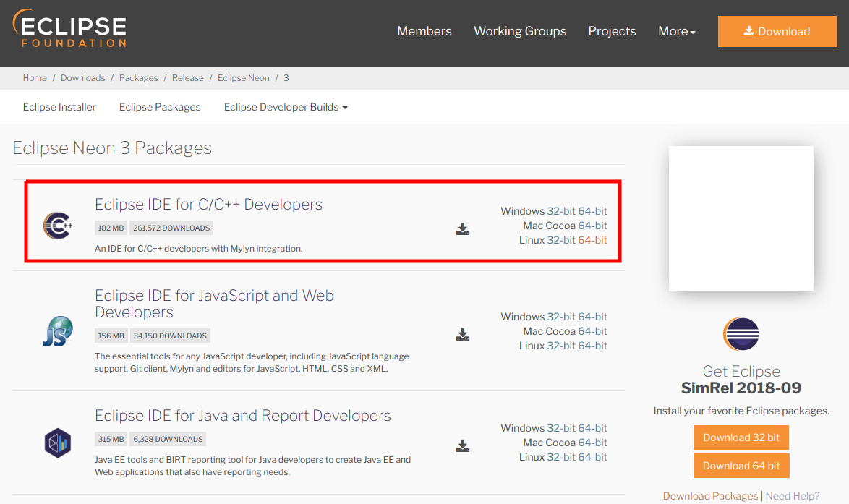Open the Projects menu item
Screen dimensions: 849x504
612,31
